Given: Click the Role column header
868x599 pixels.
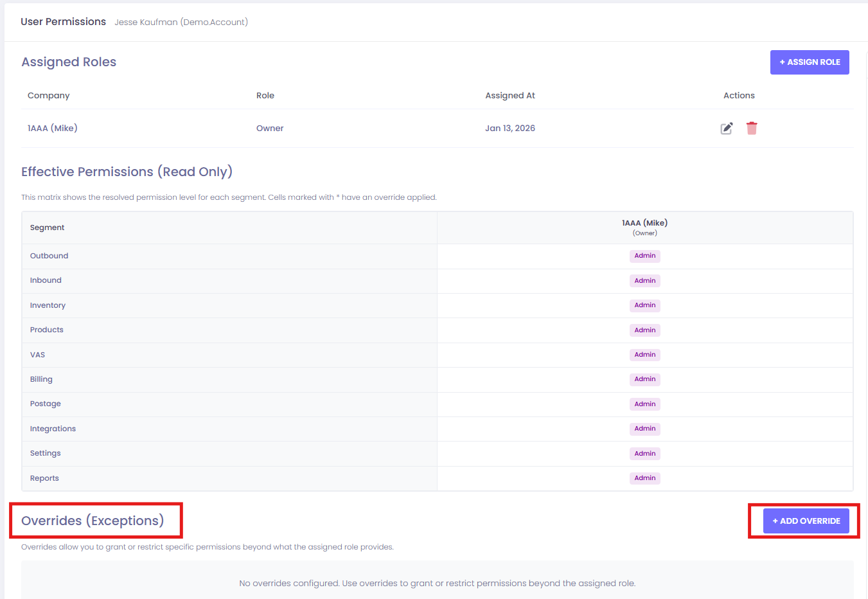Looking at the screenshot, I should pos(265,96).
